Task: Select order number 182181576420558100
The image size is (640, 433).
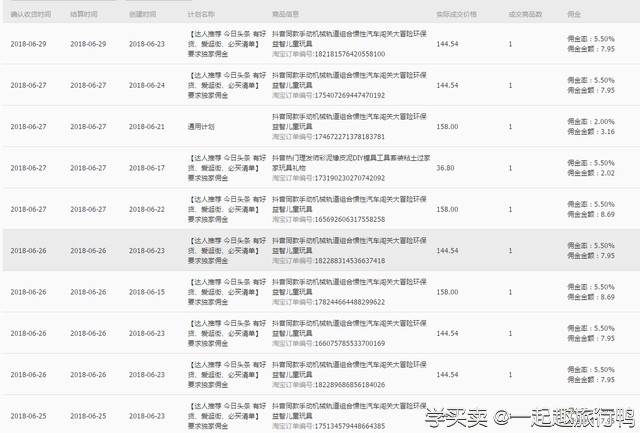Action: (350, 54)
